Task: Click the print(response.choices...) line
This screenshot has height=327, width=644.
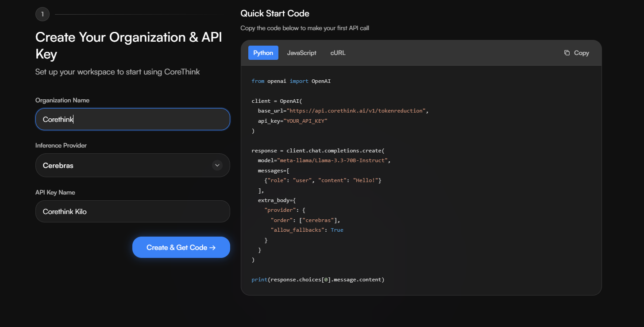Action: point(318,280)
